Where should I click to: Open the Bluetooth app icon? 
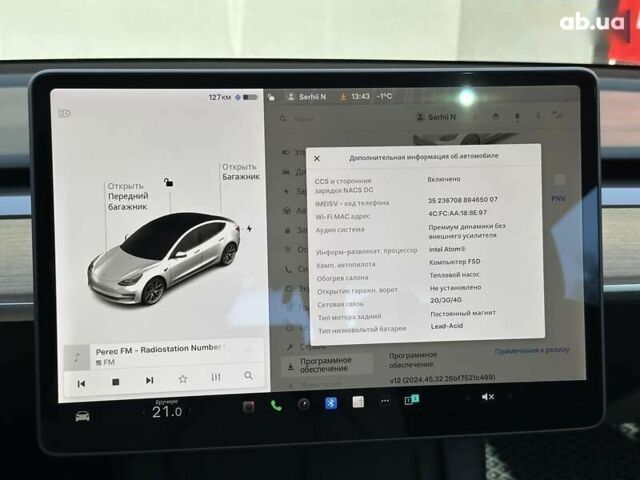point(331,403)
